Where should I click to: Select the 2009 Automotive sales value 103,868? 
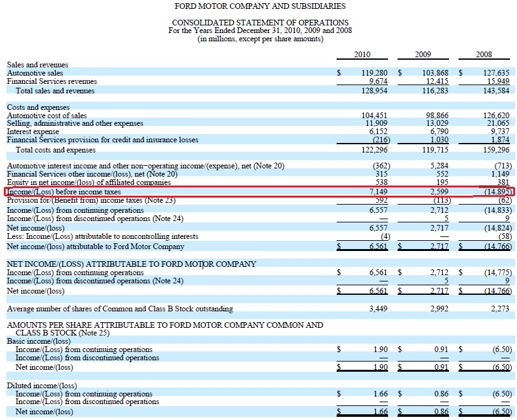point(435,72)
